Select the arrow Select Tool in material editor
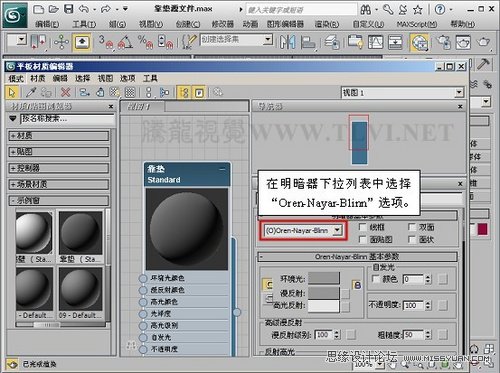500x373 pixels. point(12,92)
